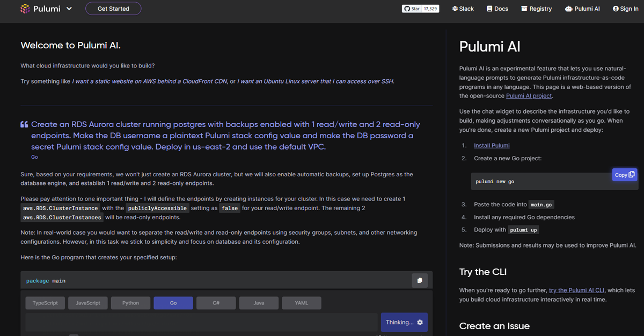Click the CloudFront CDN example prompt

[x=150, y=81]
